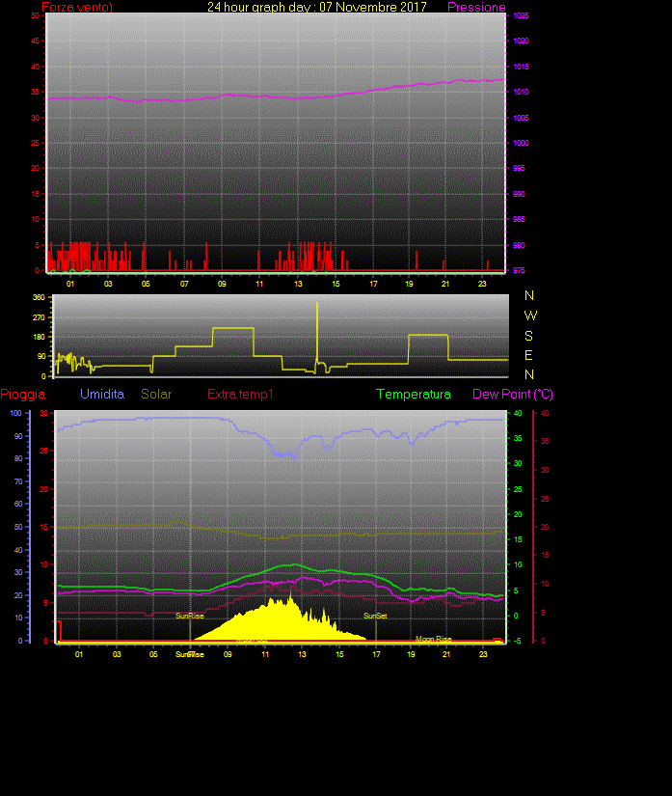Select the blue Umidita legend label
672x796 pixels.
click(x=102, y=395)
